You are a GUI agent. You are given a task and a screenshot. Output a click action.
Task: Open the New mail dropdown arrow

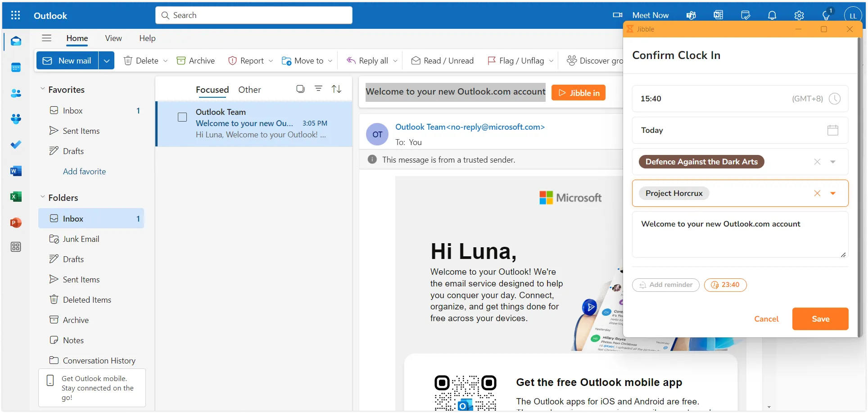pyautogui.click(x=106, y=61)
